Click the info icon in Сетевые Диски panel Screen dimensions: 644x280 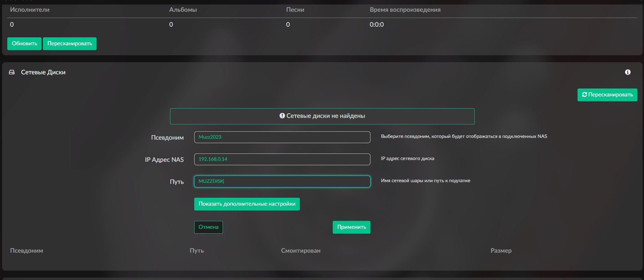click(x=628, y=72)
